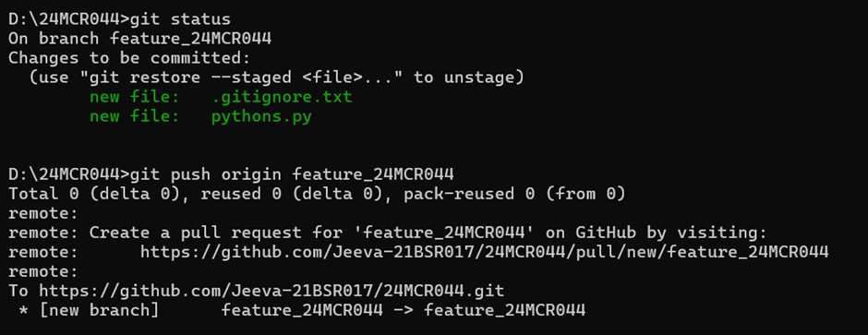This screenshot has height=335, width=868.
Task: Click the pythons.py filename
Action: coord(262,116)
